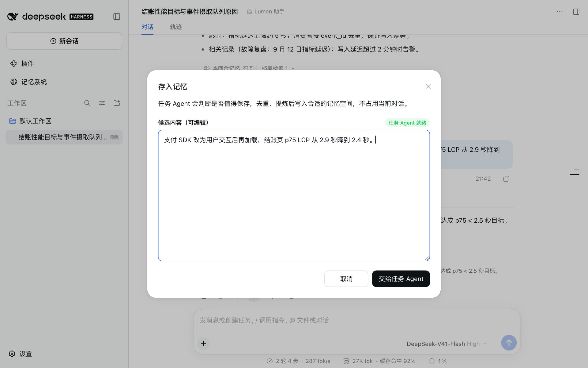Viewport: 588px width, 368px height.
Task: Open DeepSeek-V41-Flash model dropdown
Action: pyautogui.click(x=447, y=344)
